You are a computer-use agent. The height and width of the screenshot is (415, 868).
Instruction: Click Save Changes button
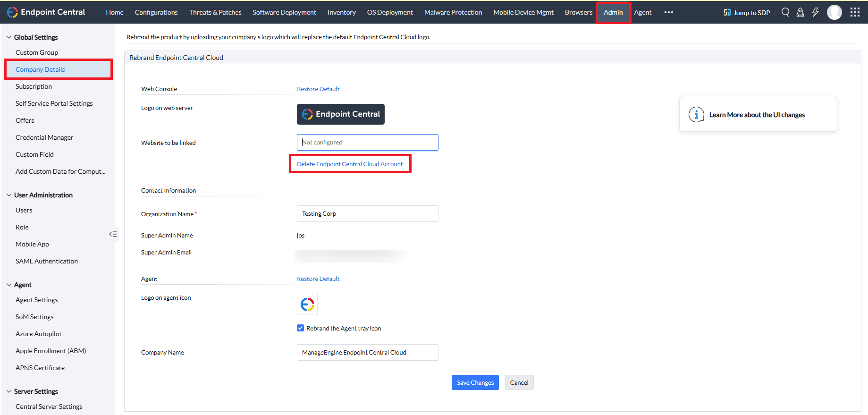(x=475, y=382)
